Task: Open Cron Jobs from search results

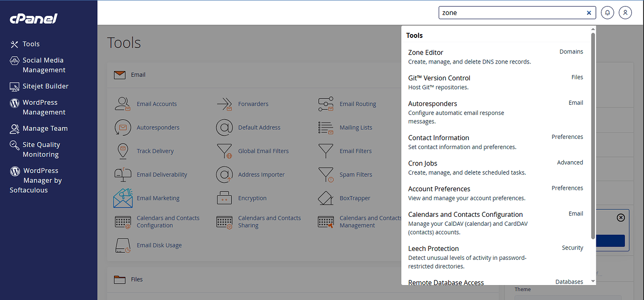Action: click(422, 163)
